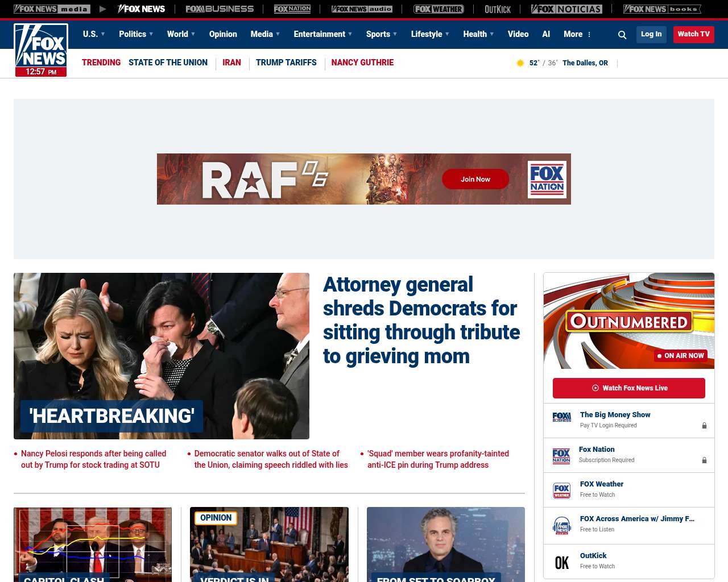Click Fox Weather icon in live sidebar
Image resolution: width=728 pixels, height=582 pixels.
point(562,490)
